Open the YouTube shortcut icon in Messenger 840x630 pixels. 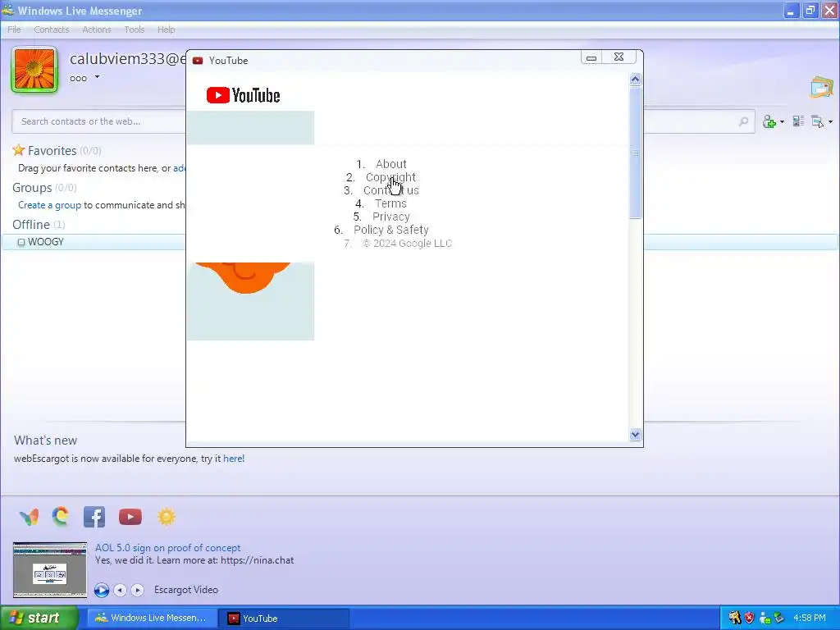tap(130, 517)
